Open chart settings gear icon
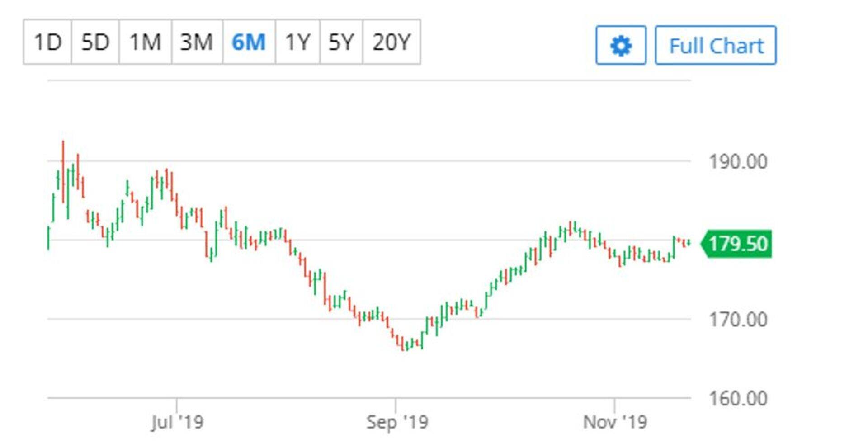868x443 pixels. pyautogui.click(x=621, y=46)
